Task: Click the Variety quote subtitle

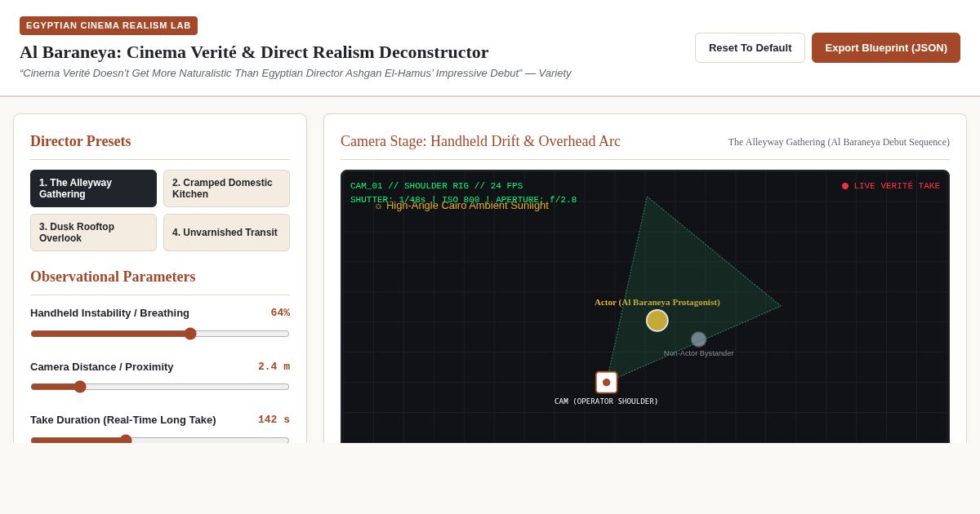Action: [x=296, y=73]
